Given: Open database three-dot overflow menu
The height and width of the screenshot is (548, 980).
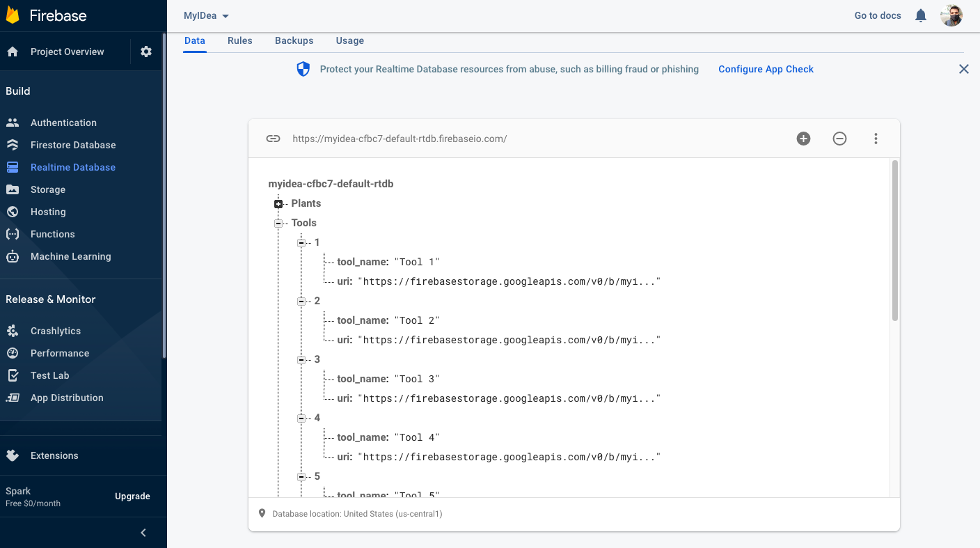Looking at the screenshot, I should pos(876,139).
